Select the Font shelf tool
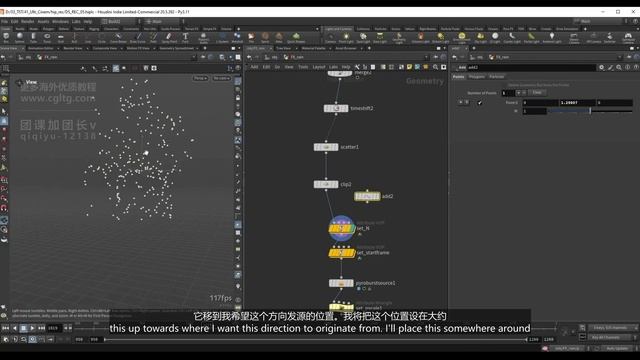 (185, 38)
